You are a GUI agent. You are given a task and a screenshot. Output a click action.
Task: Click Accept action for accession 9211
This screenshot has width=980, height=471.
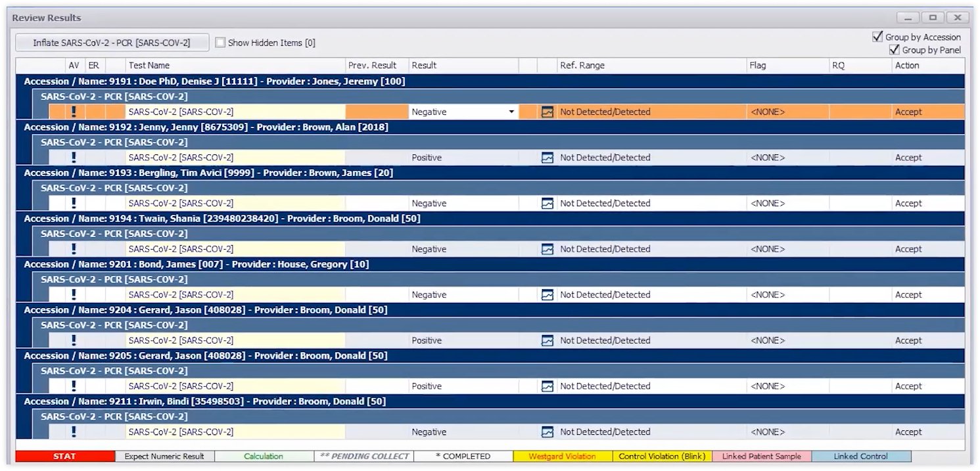(x=908, y=432)
